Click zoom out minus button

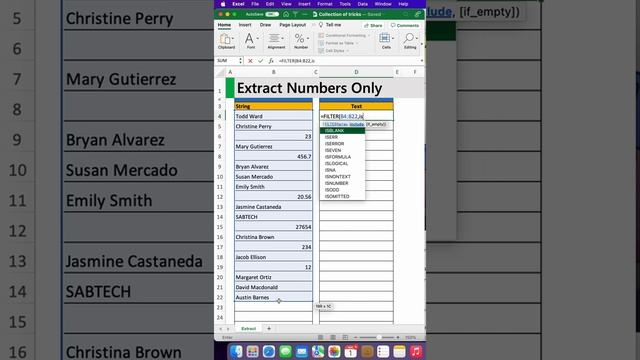pos(356,338)
